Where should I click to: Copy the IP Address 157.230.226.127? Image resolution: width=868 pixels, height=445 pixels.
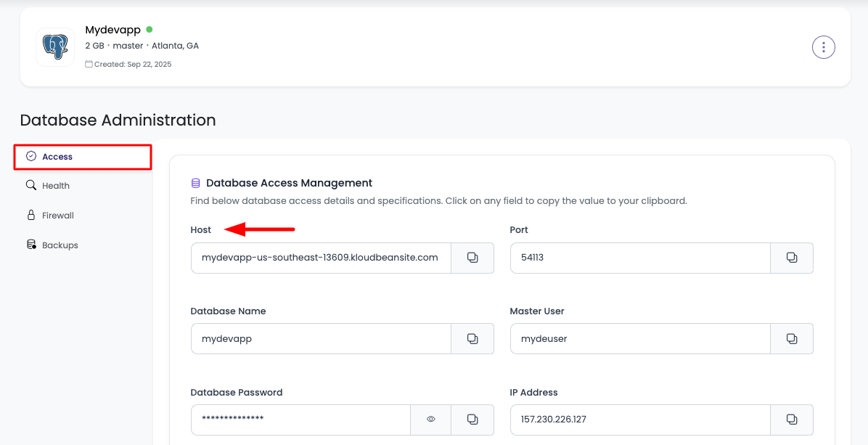tap(792, 420)
